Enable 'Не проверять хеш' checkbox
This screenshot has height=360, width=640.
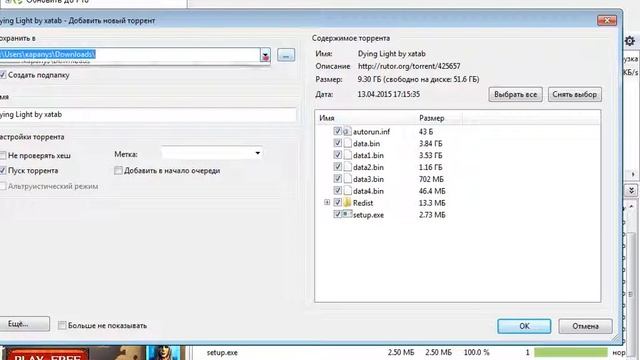(3, 156)
